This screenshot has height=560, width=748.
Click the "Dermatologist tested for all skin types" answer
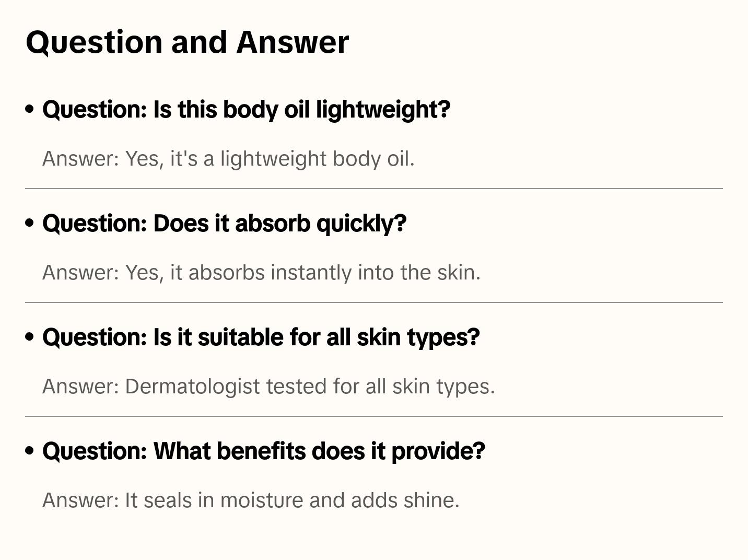pos(268,387)
